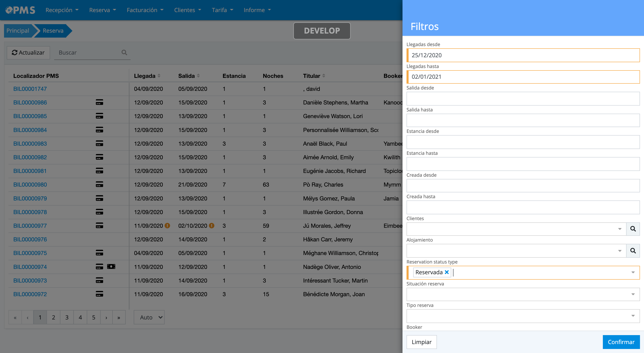Image resolution: width=644 pixels, height=353 pixels.
Task: Click the Alojamiento search magnifier icon
Action: point(633,251)
